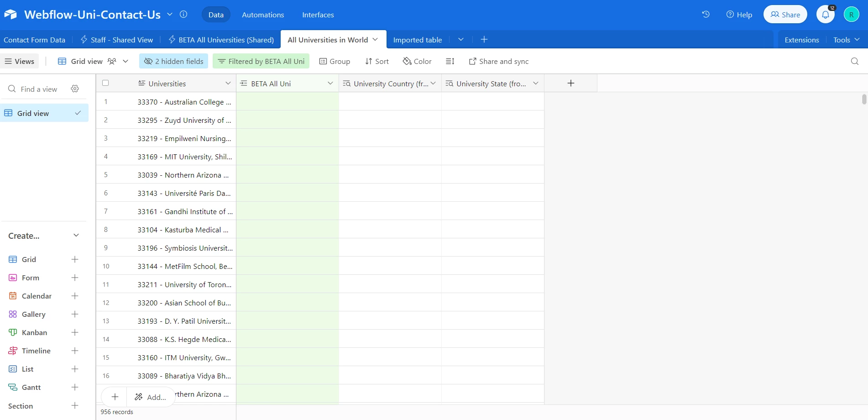Open BETA All Uni column menu chevron
This screenshot has width=868, height=420.
point(330,83)
